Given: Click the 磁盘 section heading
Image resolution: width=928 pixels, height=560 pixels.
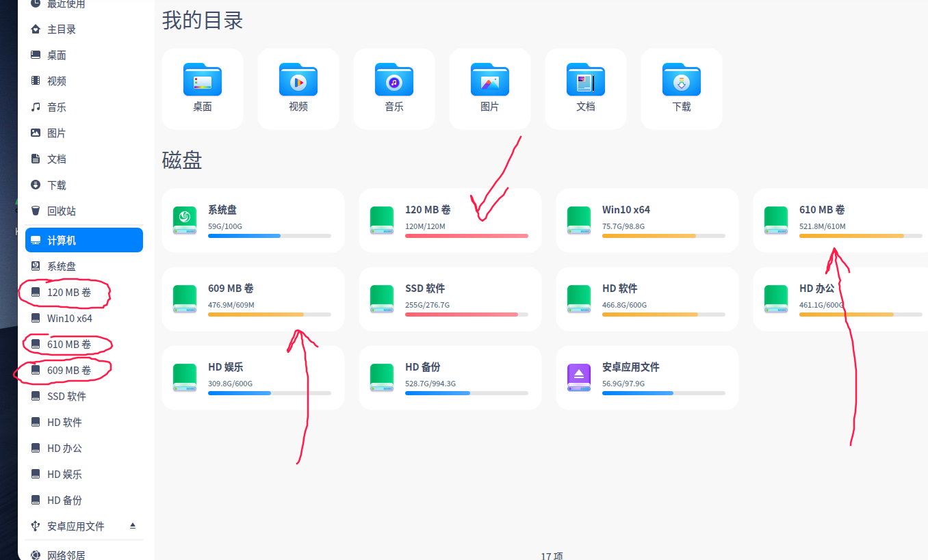Looking at the screenshot, I should 182,160.
